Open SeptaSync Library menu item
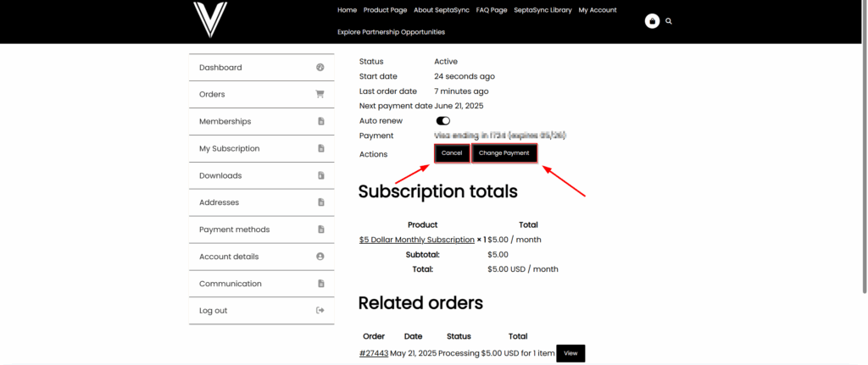Viewport: 868px width, 365px height. coord(542,10)
